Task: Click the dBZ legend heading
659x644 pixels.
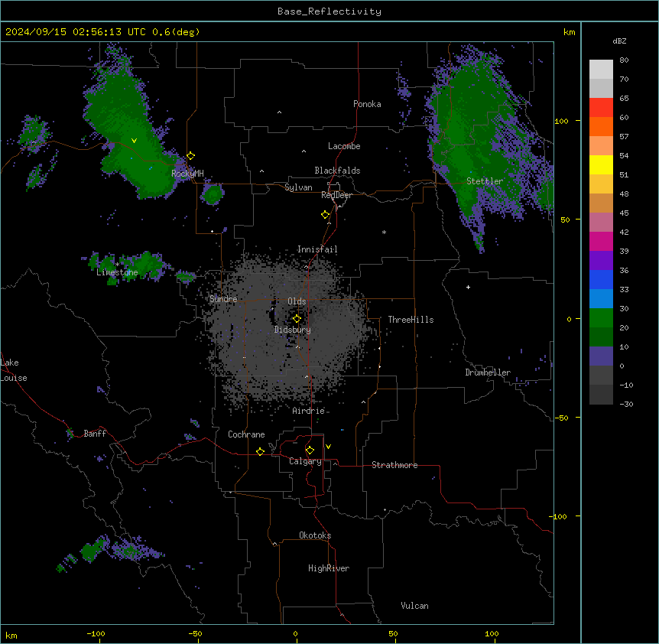Action: coord(619,41)
